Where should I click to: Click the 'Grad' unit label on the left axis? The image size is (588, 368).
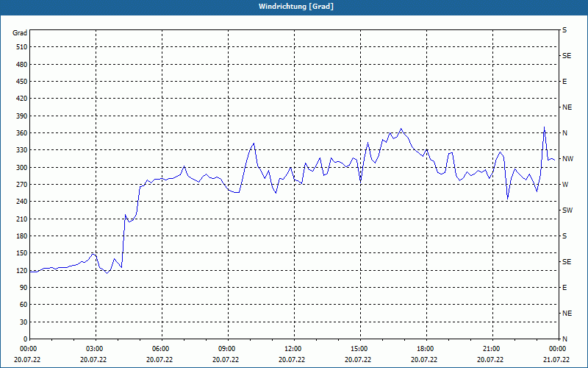point(20,33)
